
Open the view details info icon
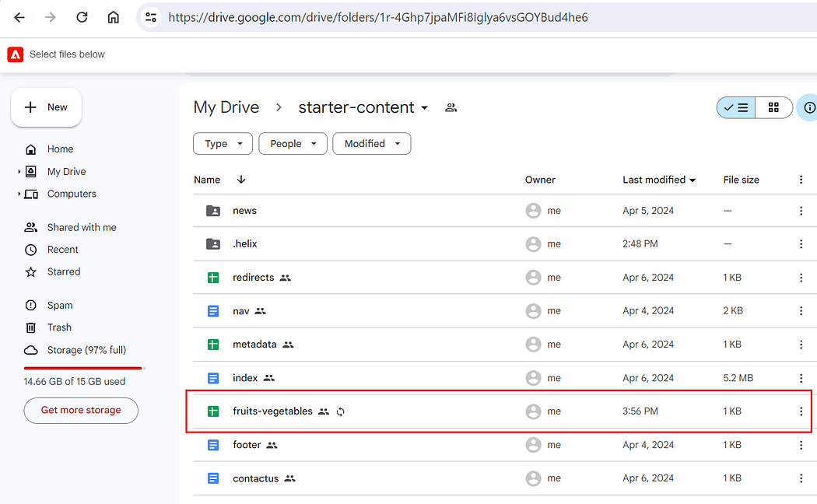[809, 107]
